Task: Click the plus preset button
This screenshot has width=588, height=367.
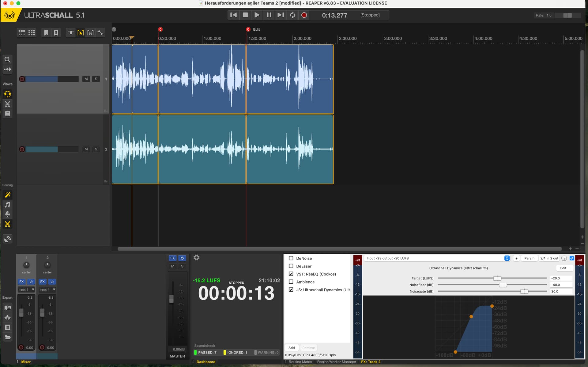Action: (x=516, y=258)
